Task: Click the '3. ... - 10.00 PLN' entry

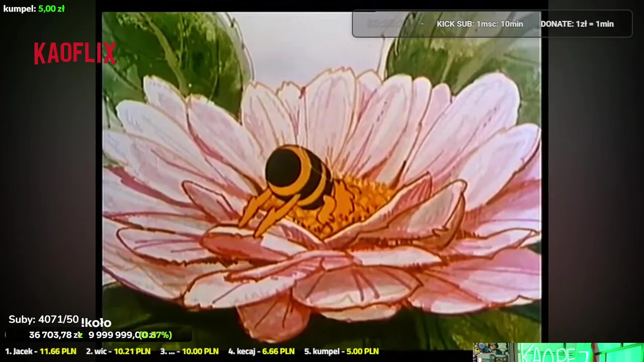Action: 189,351
